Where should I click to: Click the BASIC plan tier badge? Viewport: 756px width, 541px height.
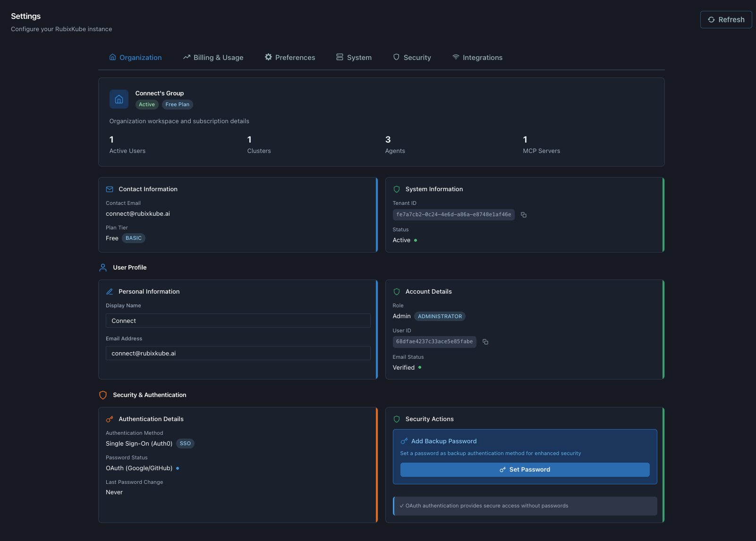[x=133, y=238]
